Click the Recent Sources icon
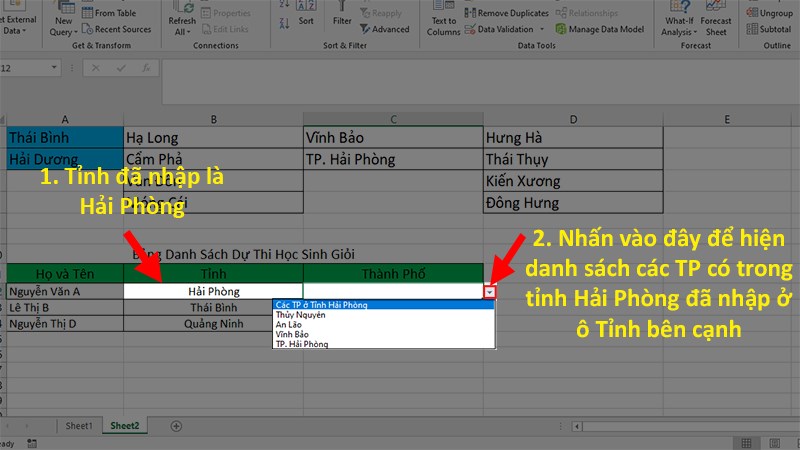Screen dimensions: 800x450 tap(87, 29)
